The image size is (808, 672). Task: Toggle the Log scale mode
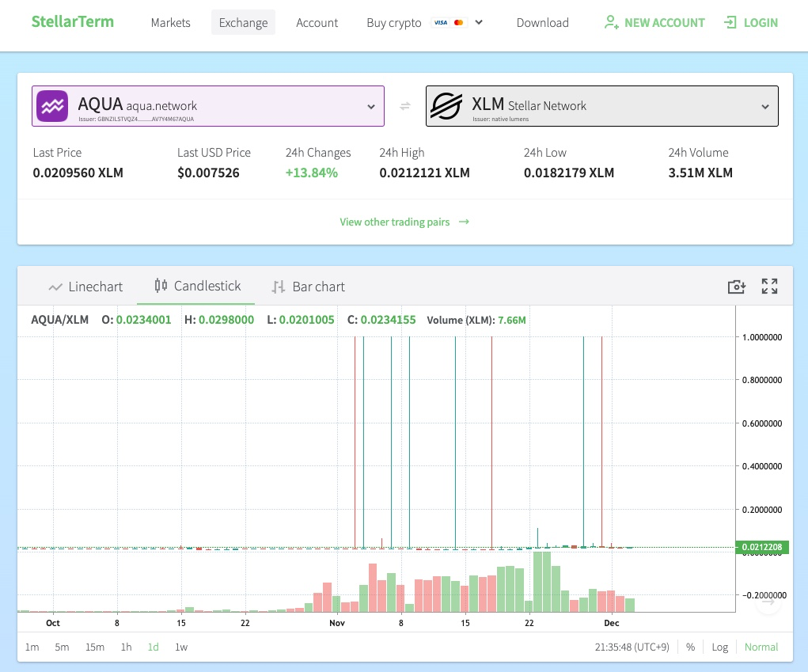click(x=720, y=647)
